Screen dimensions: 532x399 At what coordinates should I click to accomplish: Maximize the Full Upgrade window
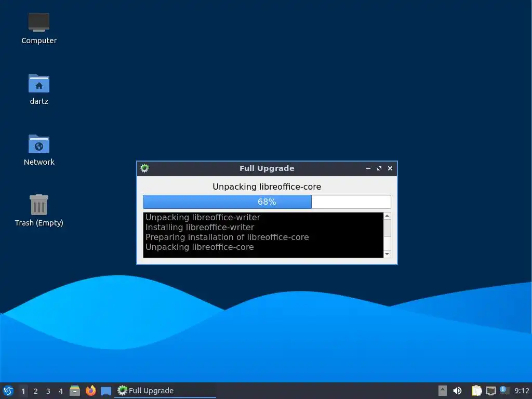379,168
